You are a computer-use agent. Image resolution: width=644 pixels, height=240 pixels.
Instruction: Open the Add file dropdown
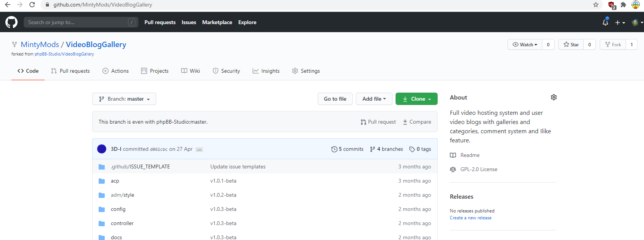click(374, 99)
